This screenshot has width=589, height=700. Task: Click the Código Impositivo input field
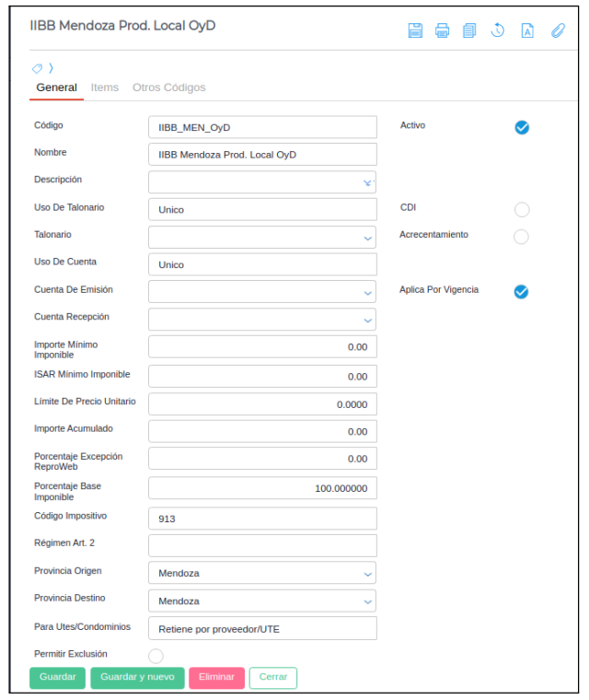[x=262, y=519]
